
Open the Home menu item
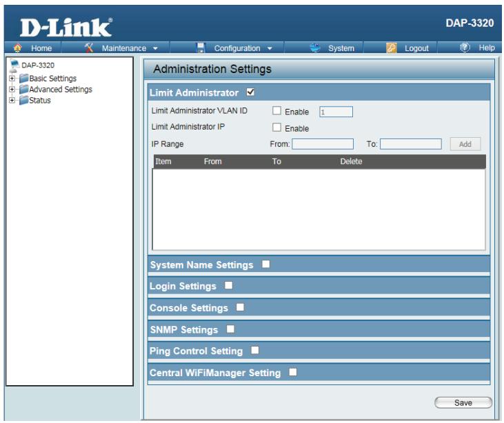point(41,48)
